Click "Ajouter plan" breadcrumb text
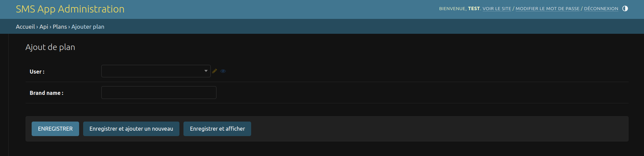This screenshot has width=644, height=156. (88, 27)
